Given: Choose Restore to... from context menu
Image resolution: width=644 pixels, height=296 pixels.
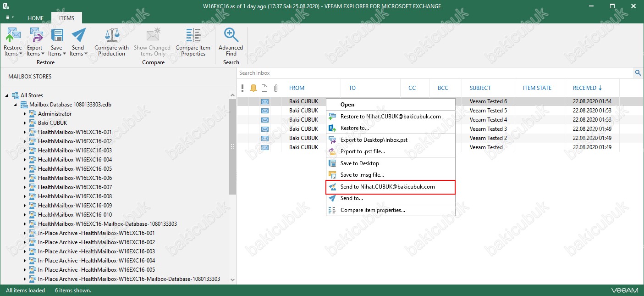Looking at the screenshot, I should [x=391, y=128].
